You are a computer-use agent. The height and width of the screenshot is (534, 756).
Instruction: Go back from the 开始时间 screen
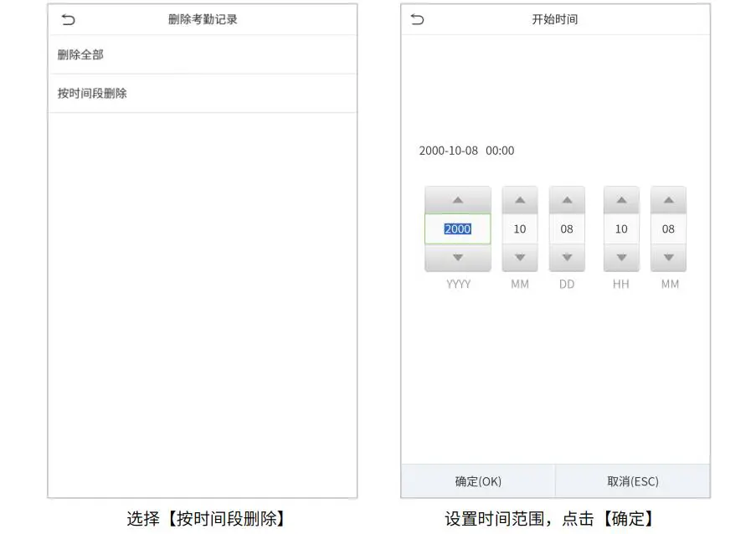[x=418, y=19]
